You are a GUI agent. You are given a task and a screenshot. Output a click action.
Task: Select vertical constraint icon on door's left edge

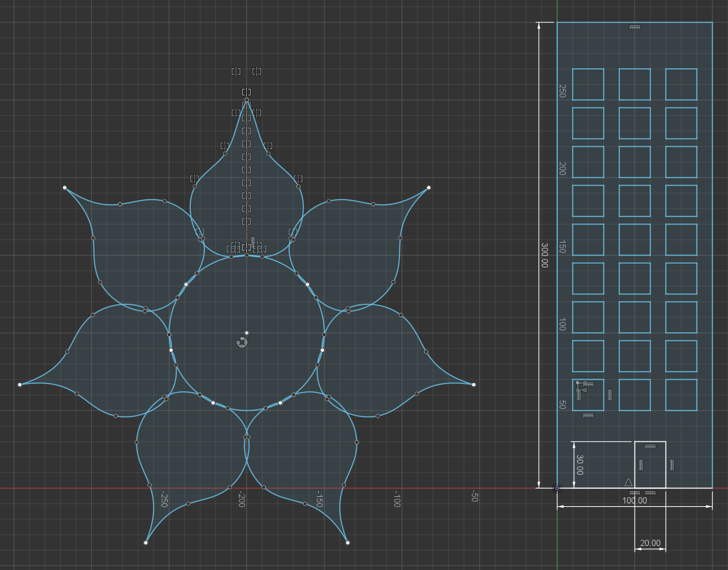(x=641, y=465)
